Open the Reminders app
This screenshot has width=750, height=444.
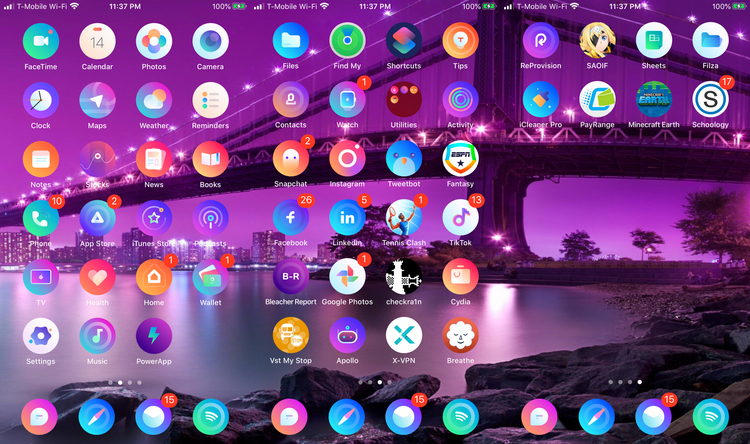click(210, 100)
